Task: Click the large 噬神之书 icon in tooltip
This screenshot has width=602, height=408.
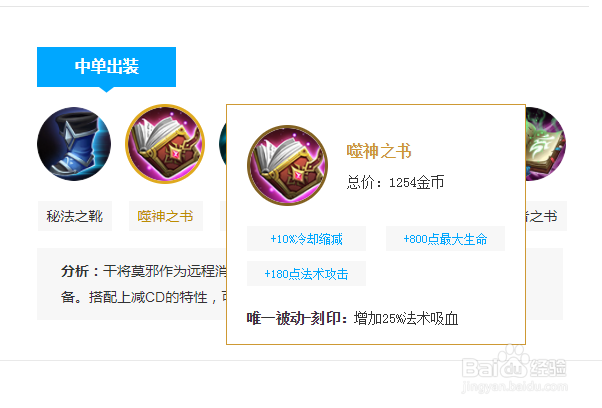Action: pos(288,165)
